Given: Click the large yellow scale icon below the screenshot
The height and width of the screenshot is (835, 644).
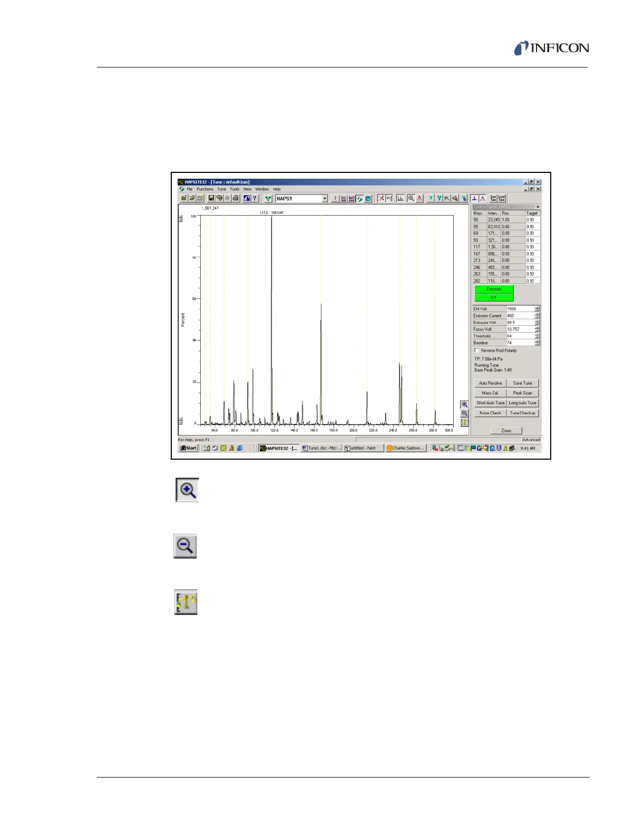Looking at the screenshot, I should [186, 602].
